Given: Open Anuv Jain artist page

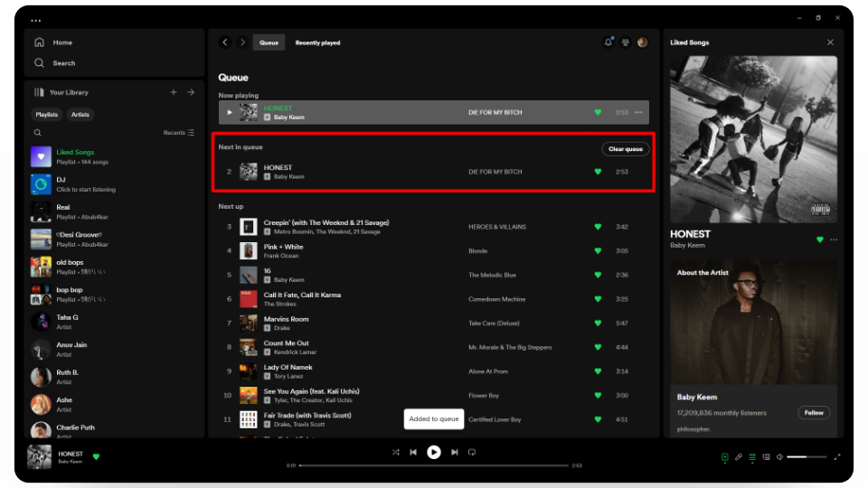Looking at the screenshot, I should (x=114, y=349).
